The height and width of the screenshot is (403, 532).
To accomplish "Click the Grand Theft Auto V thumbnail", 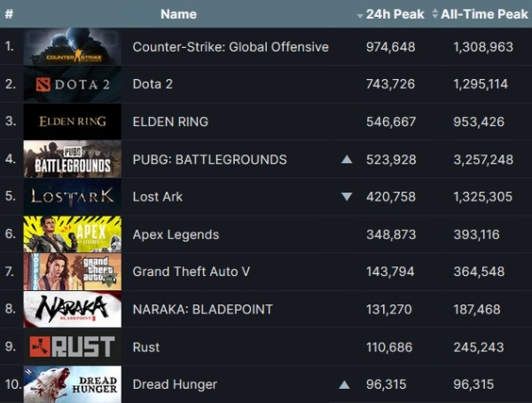I will click(x=73, y=272).
